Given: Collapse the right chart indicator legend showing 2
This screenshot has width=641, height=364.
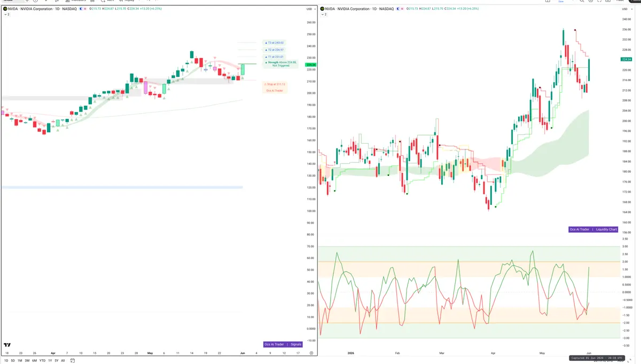Looking at the screenshot, I should click(324, 14).
